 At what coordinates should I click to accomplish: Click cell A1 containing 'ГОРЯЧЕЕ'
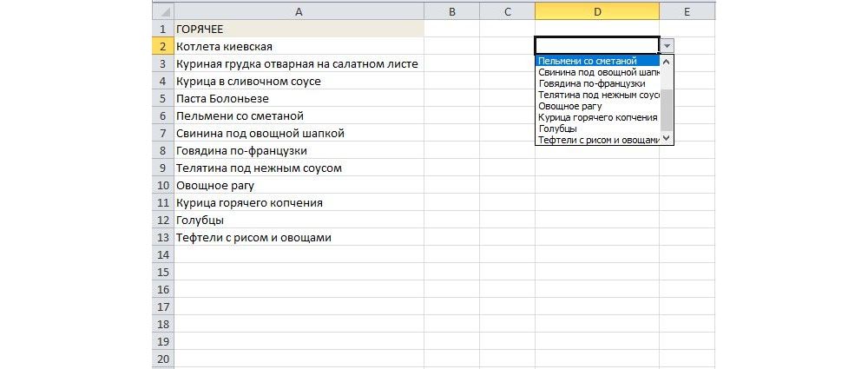pos(298,29)
